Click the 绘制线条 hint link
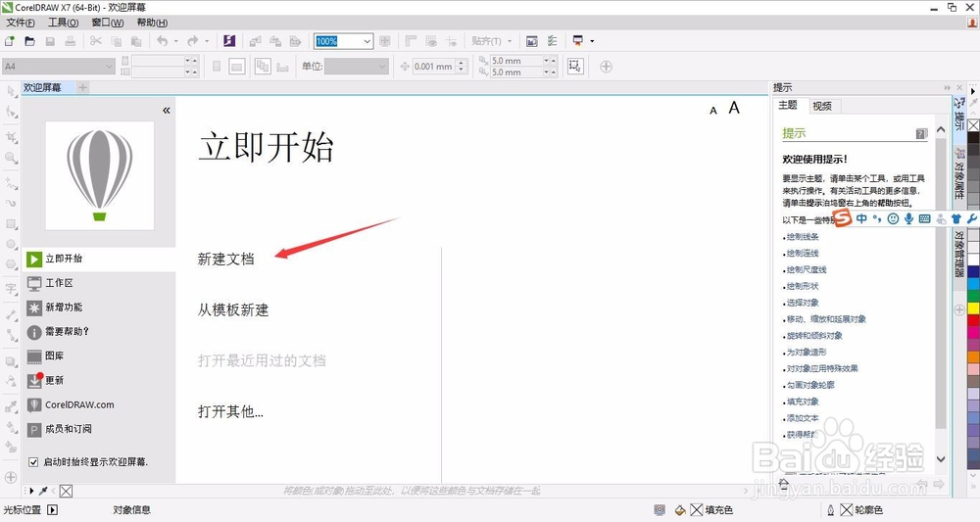Viewport: 980px width, 522px height. click(x=803, y=237)
